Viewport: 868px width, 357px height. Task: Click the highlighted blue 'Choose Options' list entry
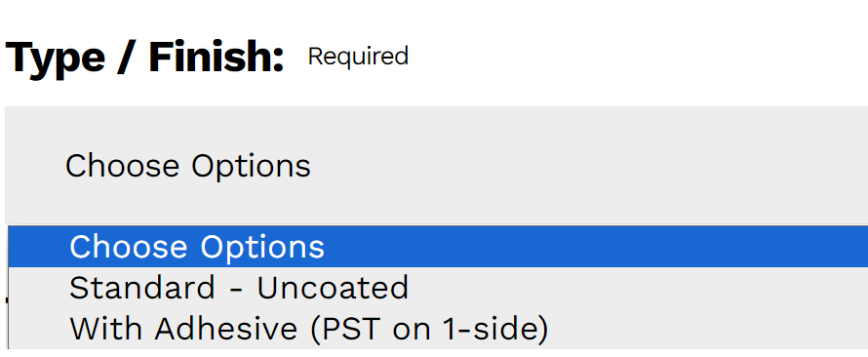click(439, 247)
